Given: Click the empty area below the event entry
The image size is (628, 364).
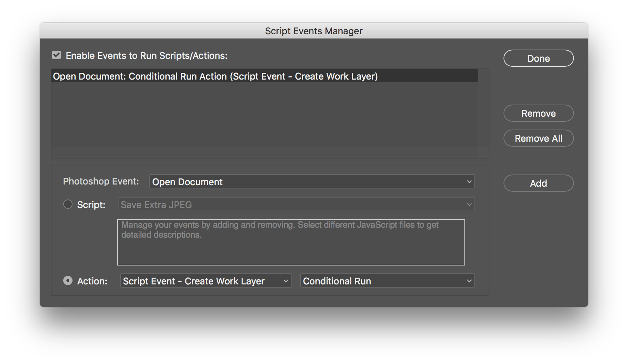Looking at the screenshot, I should click(x=264, y=118).
